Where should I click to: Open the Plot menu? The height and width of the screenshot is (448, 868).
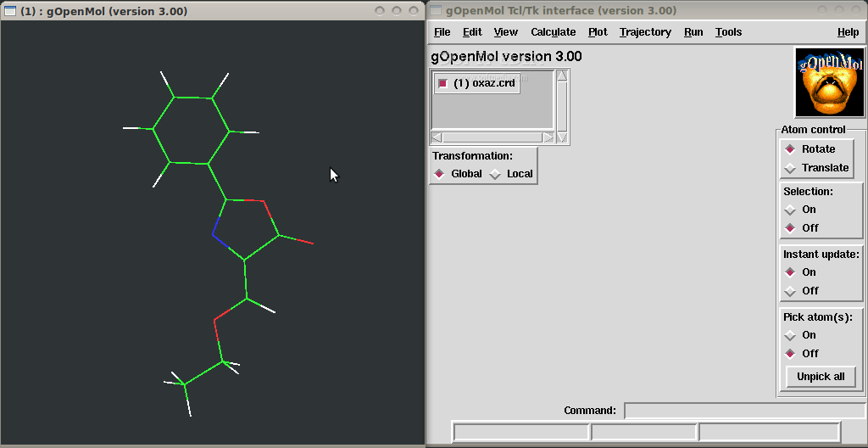pyautogui.click(x=598, y=32)
